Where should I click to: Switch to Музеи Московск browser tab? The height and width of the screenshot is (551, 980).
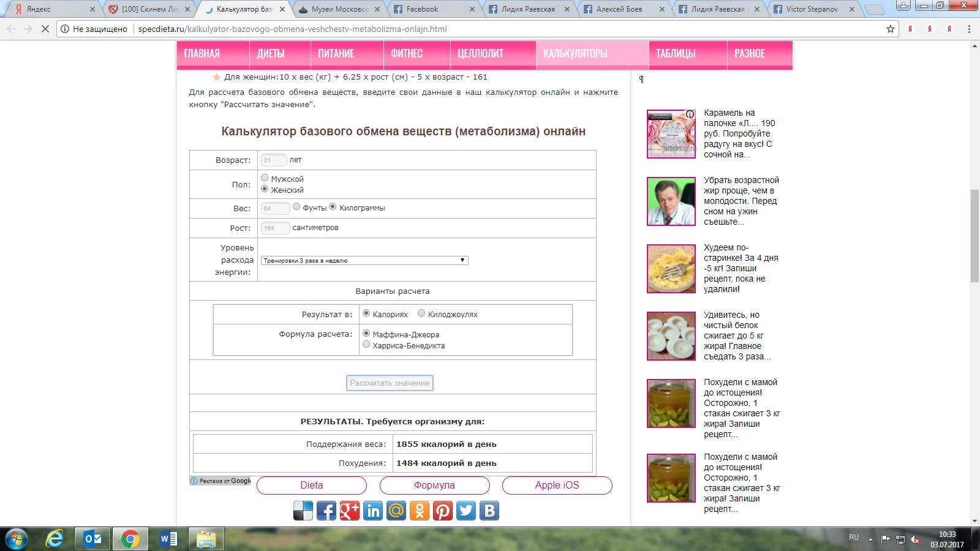[x=339, y=9]
